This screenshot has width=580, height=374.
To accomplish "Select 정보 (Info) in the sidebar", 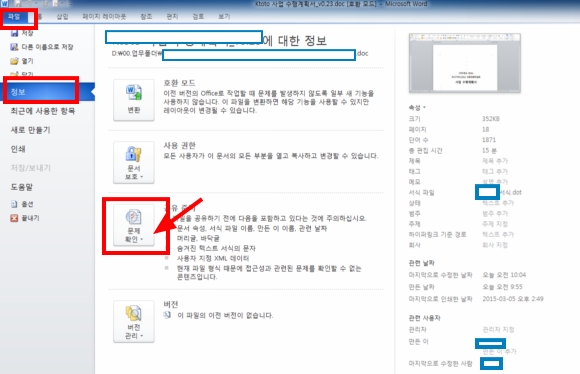I will click(x=47, y=92).
